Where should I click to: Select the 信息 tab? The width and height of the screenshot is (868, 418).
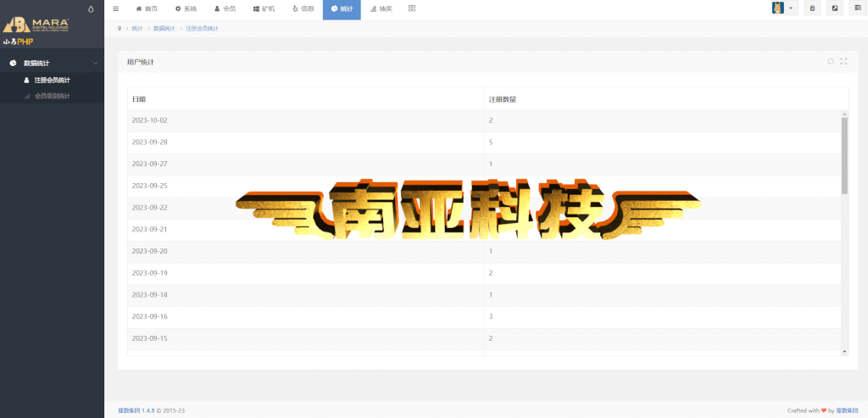pyautogui.click(x=303, y=8)
